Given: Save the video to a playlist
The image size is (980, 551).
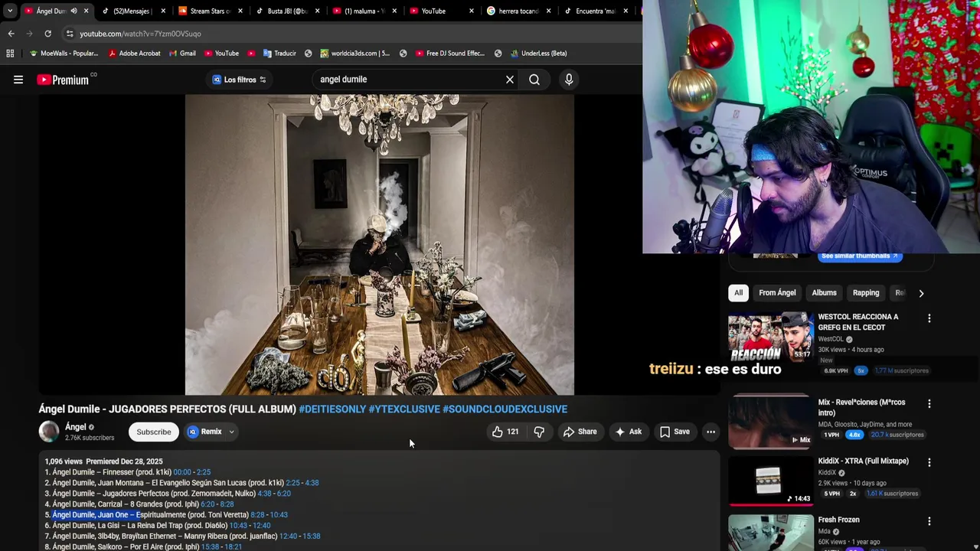Looking at the screenshot, I should (x=675, y=432).
